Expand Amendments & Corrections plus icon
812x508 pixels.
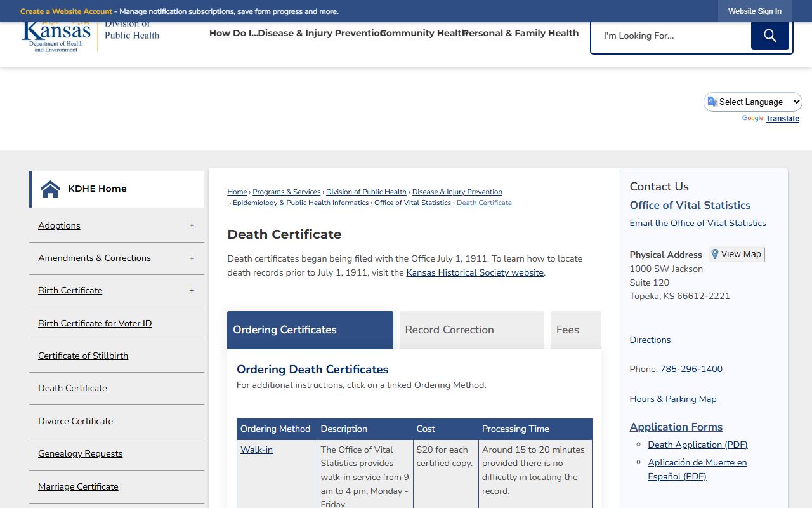(192, 258)
